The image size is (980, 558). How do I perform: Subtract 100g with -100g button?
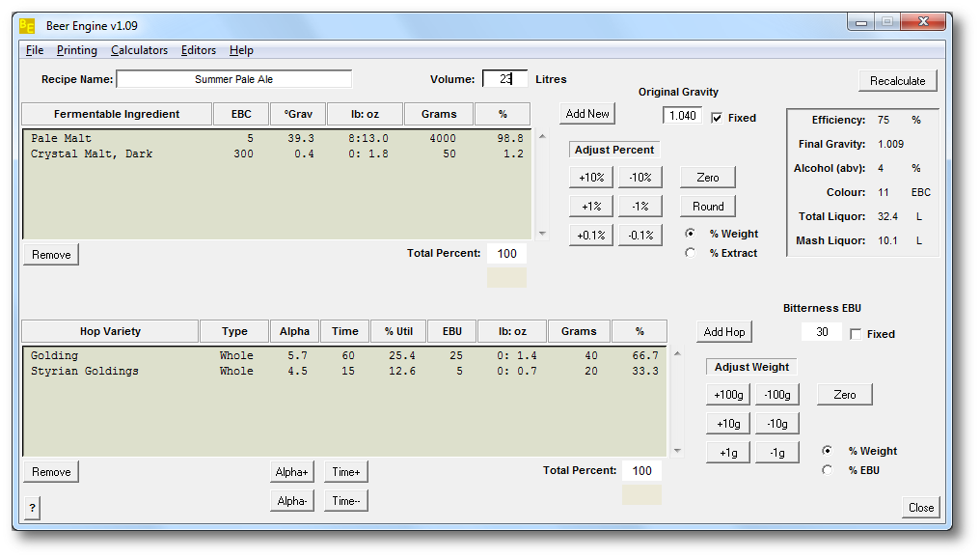[x=776, y=395]
